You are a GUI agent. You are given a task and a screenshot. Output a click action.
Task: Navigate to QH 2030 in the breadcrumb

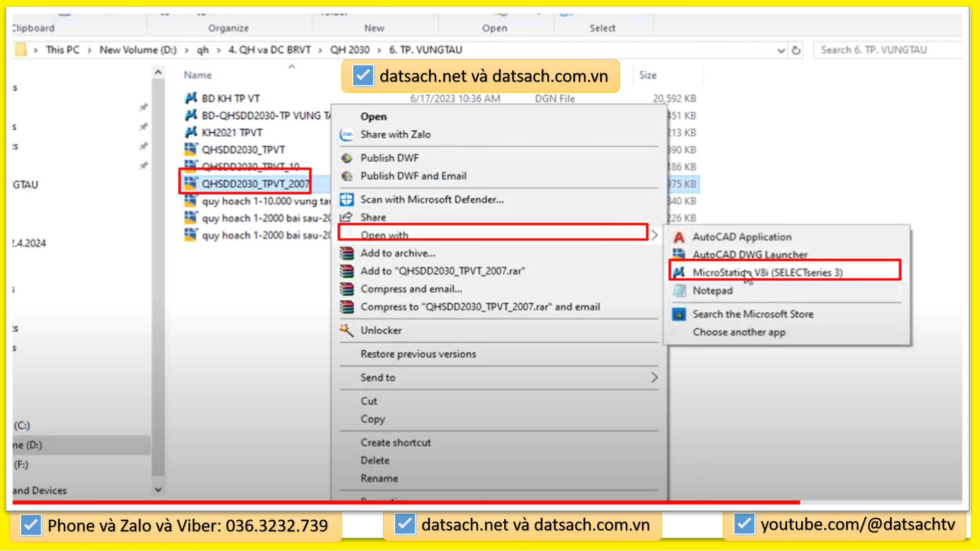click(x=349, y=49)
